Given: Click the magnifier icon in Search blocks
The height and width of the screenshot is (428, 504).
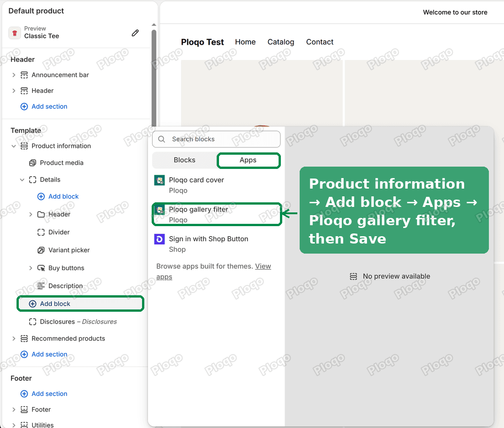Looking at the screenshot, I should coord(162,139).
